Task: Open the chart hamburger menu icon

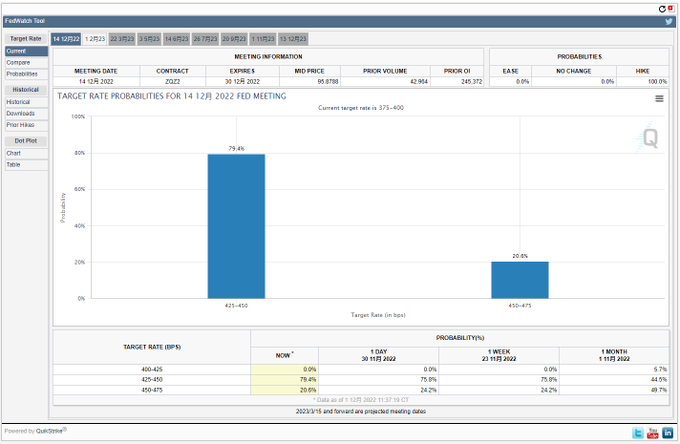Action: point(659,99)
